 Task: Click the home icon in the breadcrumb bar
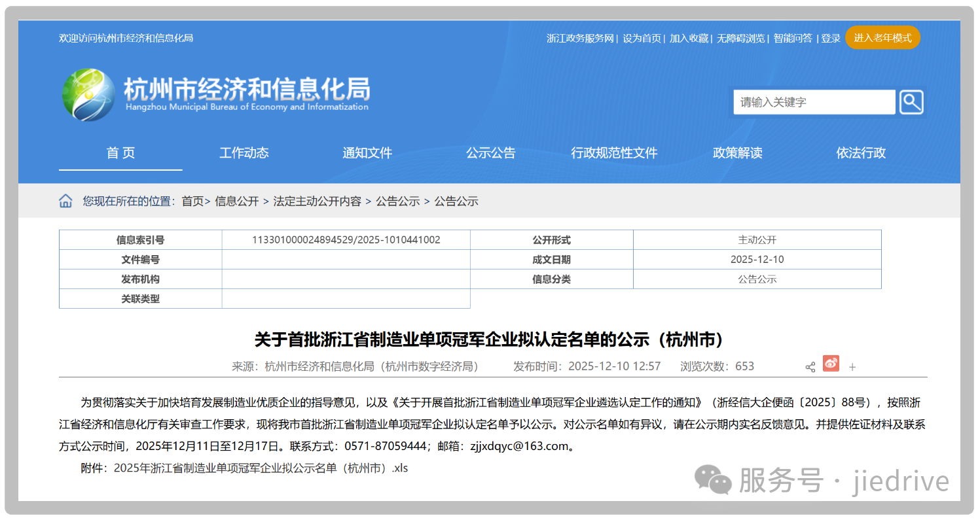tap(65, 201)
